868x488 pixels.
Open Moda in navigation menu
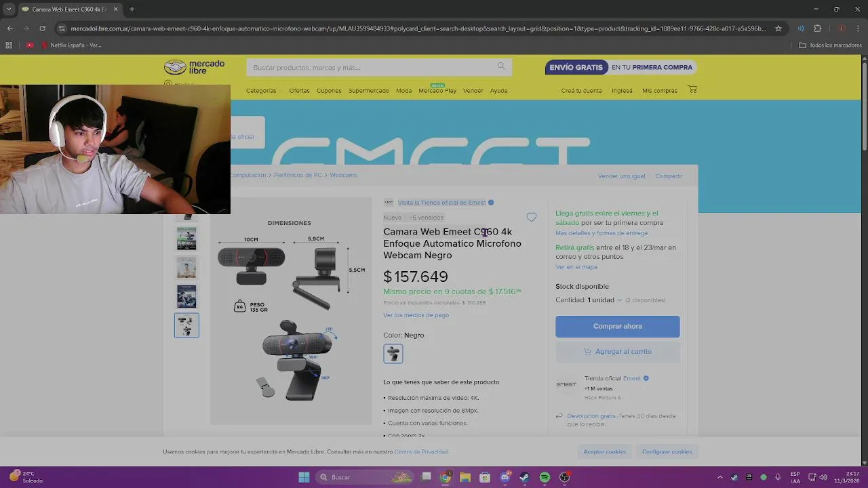coord(404,91)
